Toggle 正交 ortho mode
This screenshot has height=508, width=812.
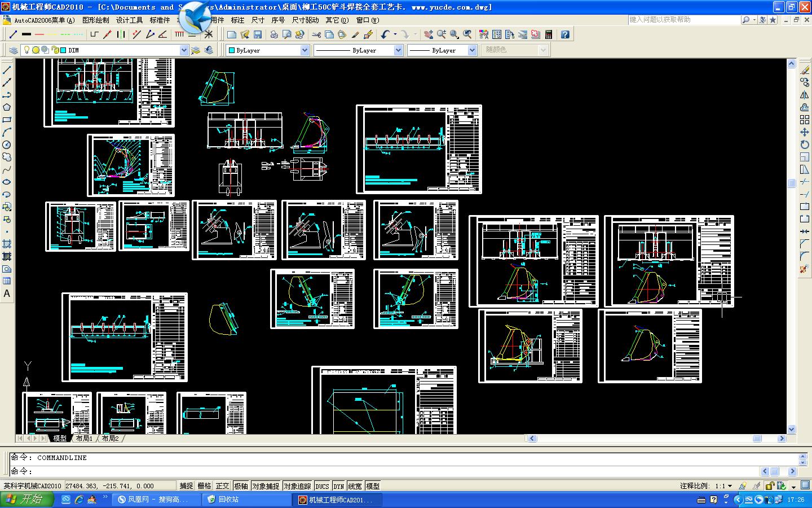click(222, 486)
